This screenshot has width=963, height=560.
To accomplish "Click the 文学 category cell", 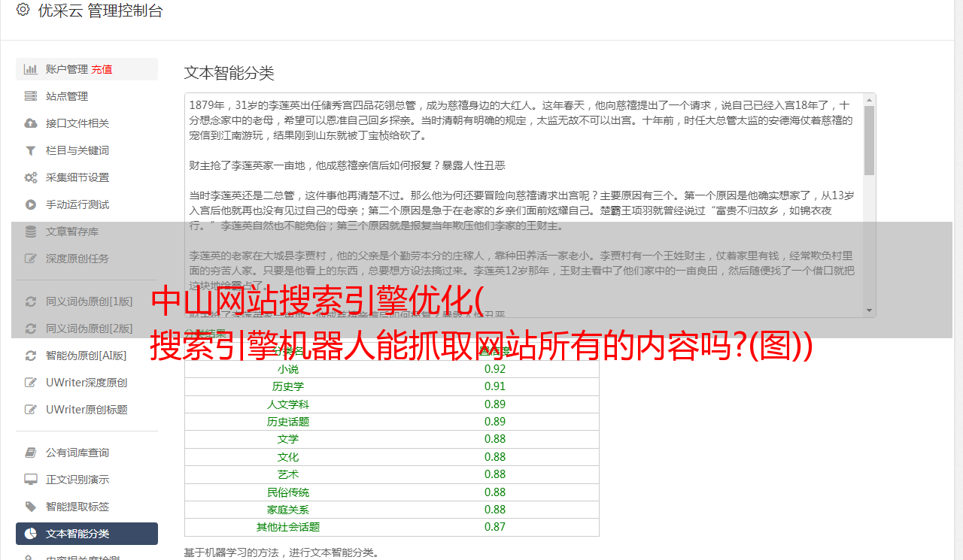I will tap(288, 439).
